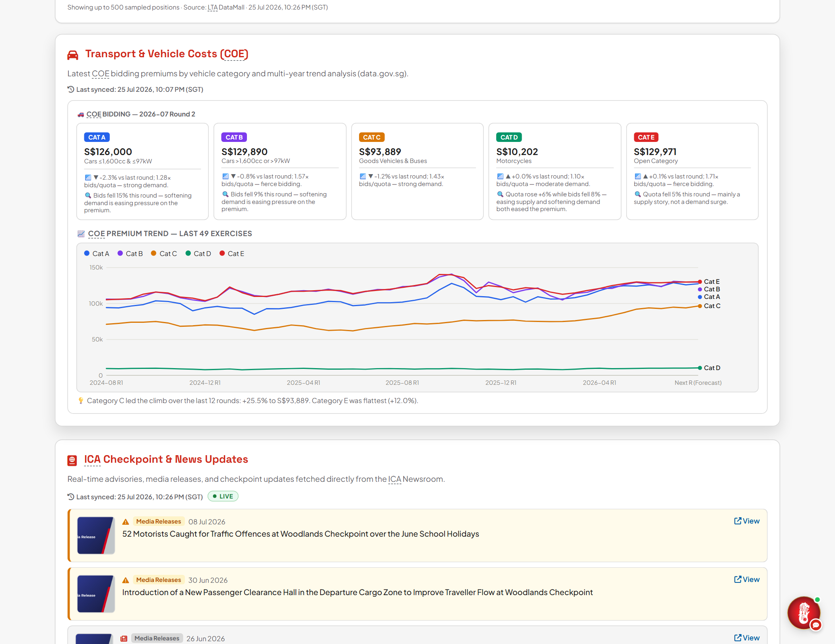Image resolution: width=835 pixels, height=644 pixels.
Task: Select the S$126,000 premium value
Action: pyautogui.click(x=108, y=152)
